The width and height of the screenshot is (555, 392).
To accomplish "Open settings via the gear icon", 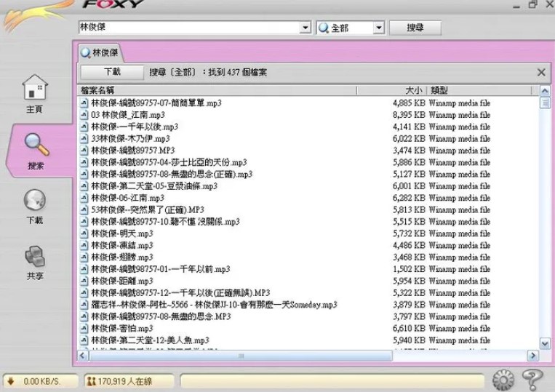I will pyautogui.click(x=503, y=380).
